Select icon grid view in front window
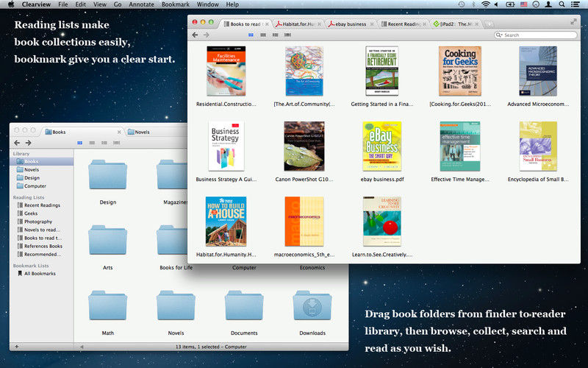Image resolution: width=588 pixels, height=368 pixels. pyautogui.click(x=251, y=35)
